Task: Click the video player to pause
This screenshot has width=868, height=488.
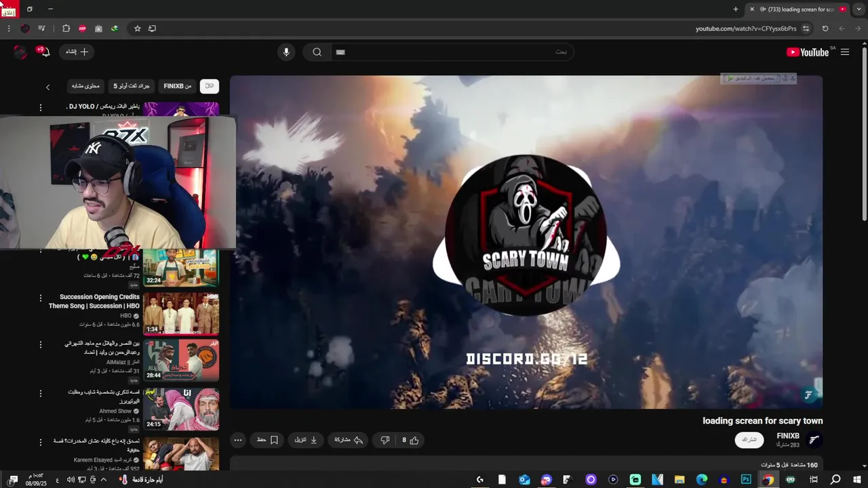Action: coord(526,242)
